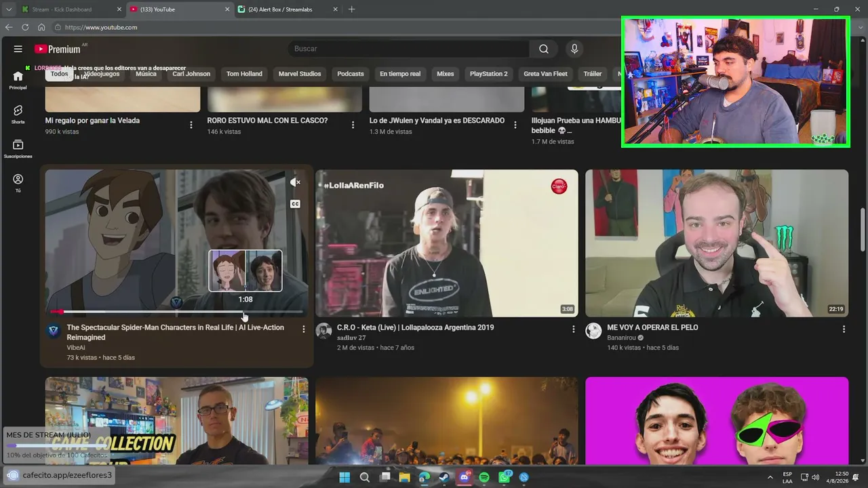
Task: Open Lo de JWulen y Vandal video title
Action: pos(437,121)
